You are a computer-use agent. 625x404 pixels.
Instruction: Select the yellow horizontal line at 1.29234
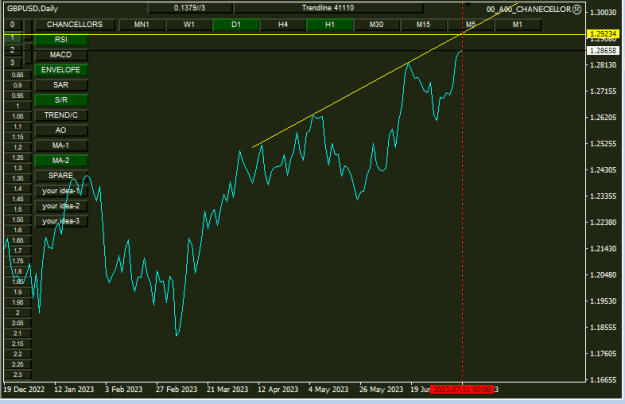pos(295,35)
